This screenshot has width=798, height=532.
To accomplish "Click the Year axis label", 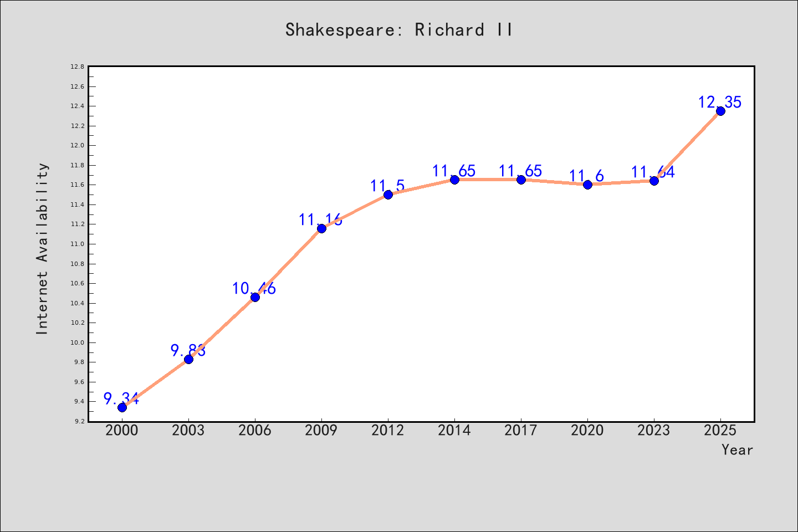I will coord(737,450).
